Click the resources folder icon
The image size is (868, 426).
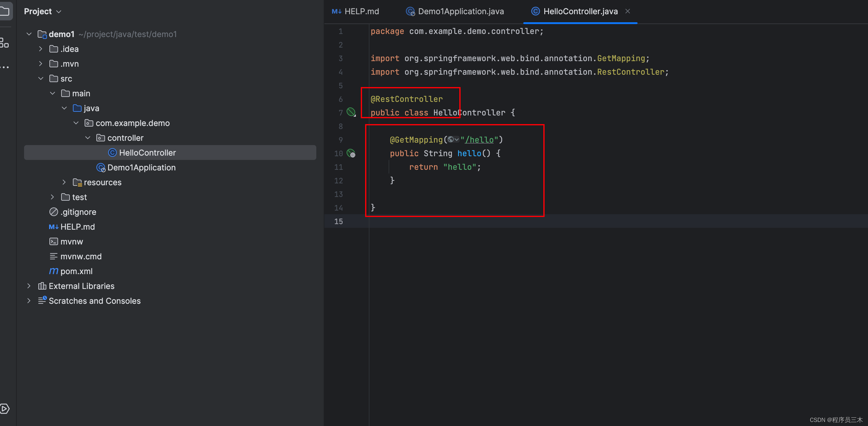pos(78,182)
